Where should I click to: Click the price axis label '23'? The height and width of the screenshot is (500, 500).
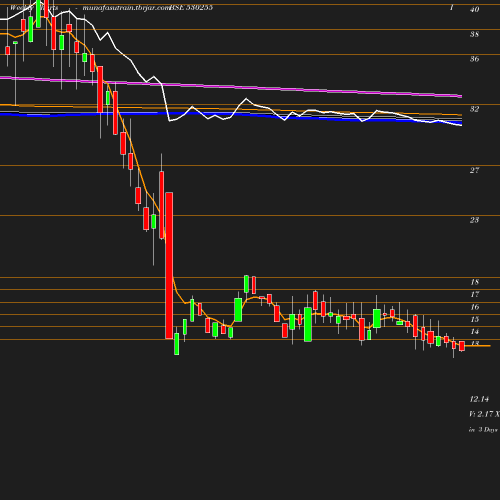point(475,220)
